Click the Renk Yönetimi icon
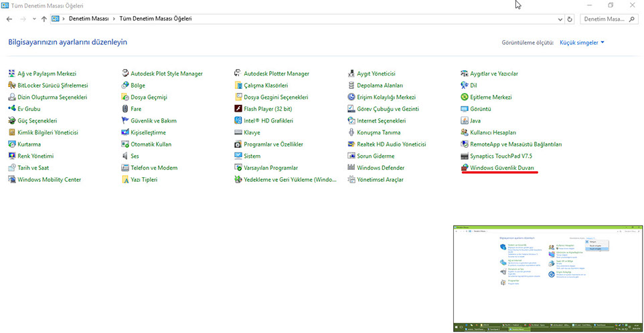This screenshot has width=644, height=333. [x=11, y=156]
